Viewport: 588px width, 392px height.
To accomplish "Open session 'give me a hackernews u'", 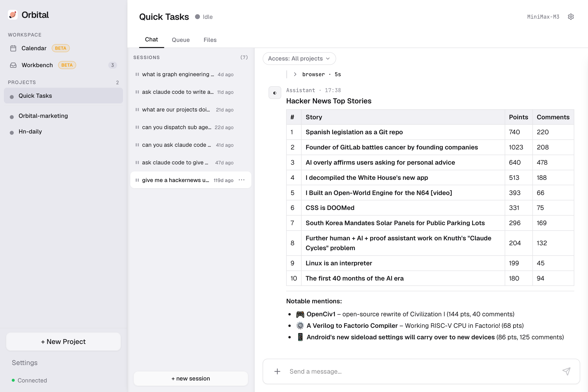I will point(191,180).
